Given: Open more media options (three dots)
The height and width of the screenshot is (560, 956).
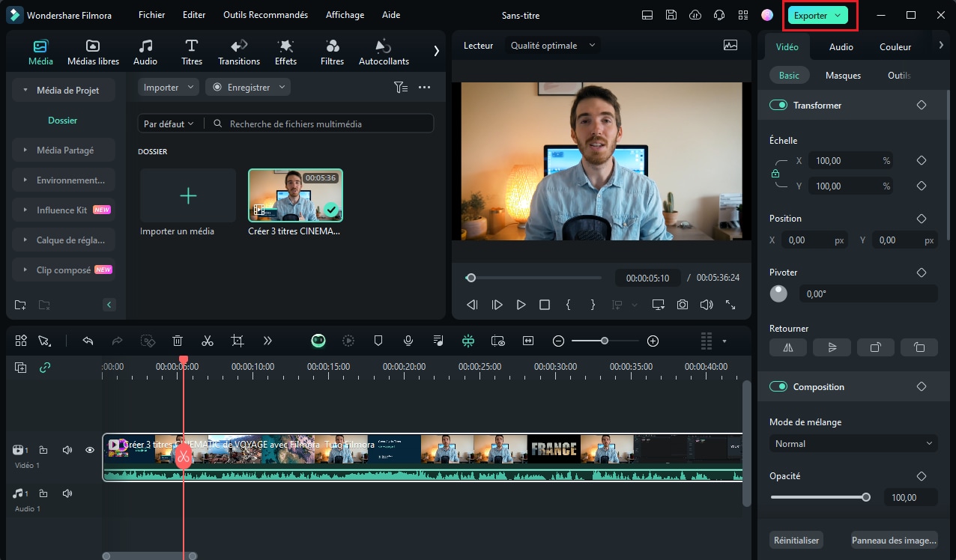Looking at the screenshot, I should pos(425,88).
